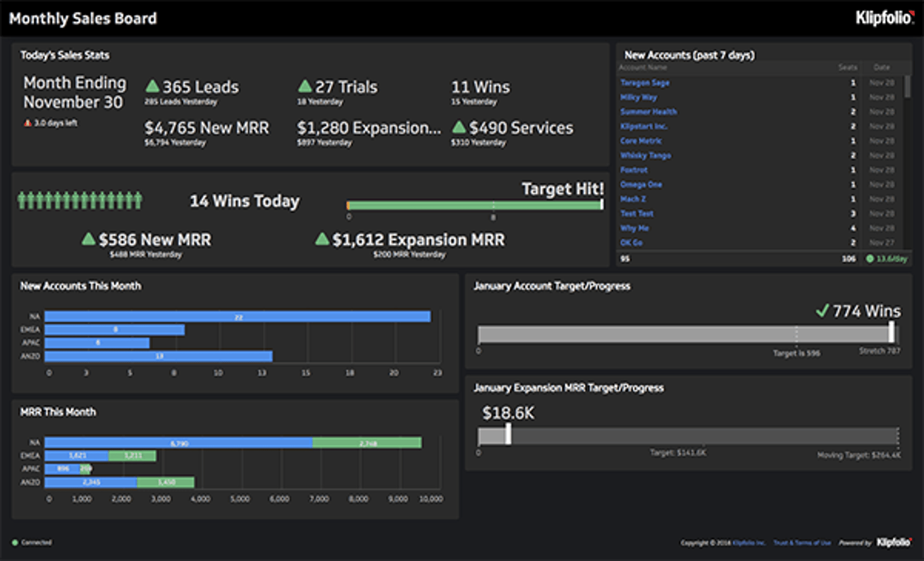Click the up-arrow beside $490 Services
This screenshot has height=561, width=924.
coord(459,127)
